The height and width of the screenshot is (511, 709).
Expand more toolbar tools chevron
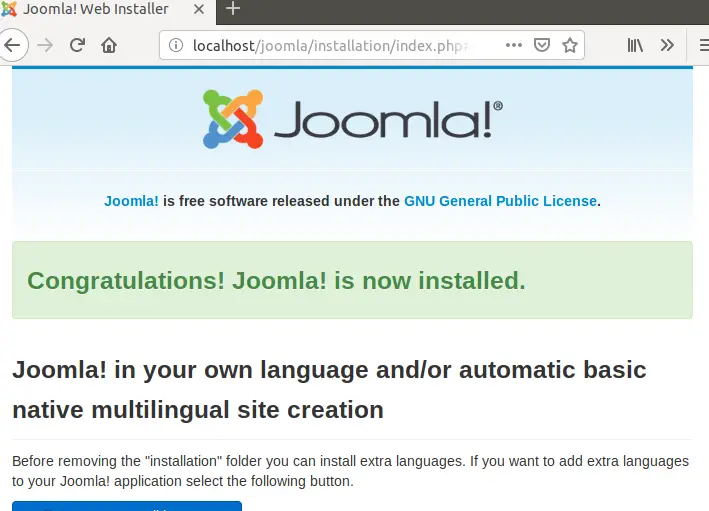click(x=667, y=45)
